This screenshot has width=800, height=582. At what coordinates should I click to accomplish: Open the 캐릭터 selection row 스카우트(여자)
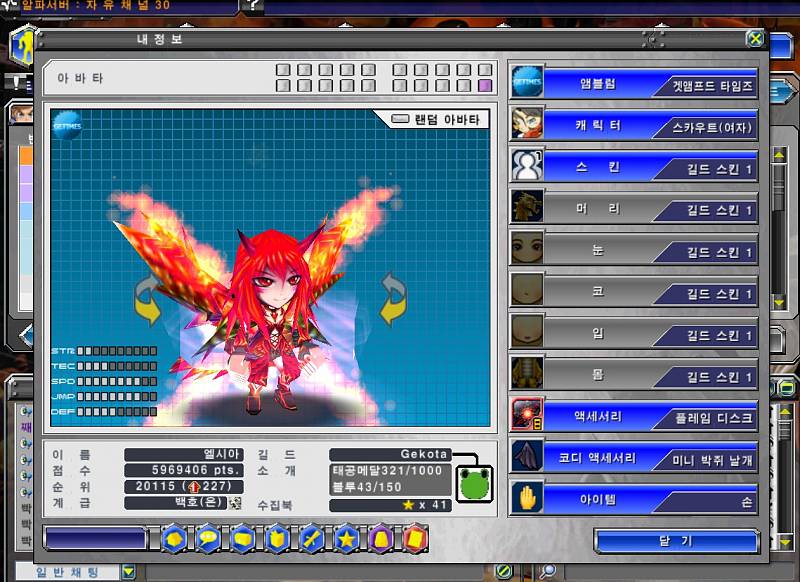pos(632,127)
